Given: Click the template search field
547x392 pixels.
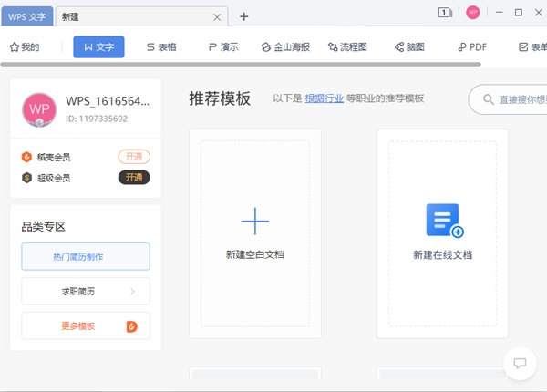Looking at the screenshot, I should pos(508,99).
